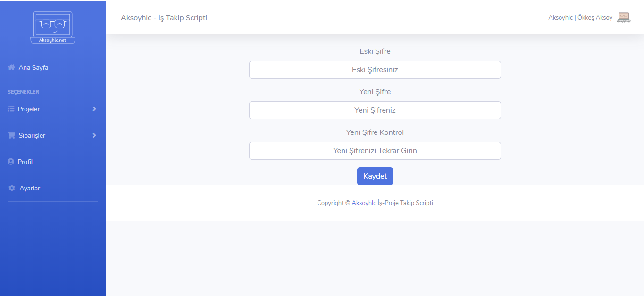This screenshot has width=644, height=296.
Task: Select the Profil menu label
Action: (x=25, y=162)
